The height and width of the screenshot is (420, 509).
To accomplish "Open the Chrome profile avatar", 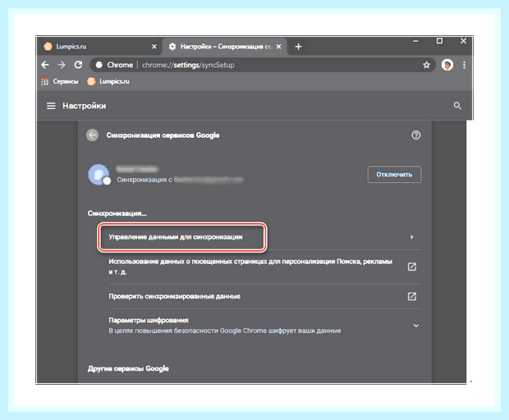I will tap(447, 65).
